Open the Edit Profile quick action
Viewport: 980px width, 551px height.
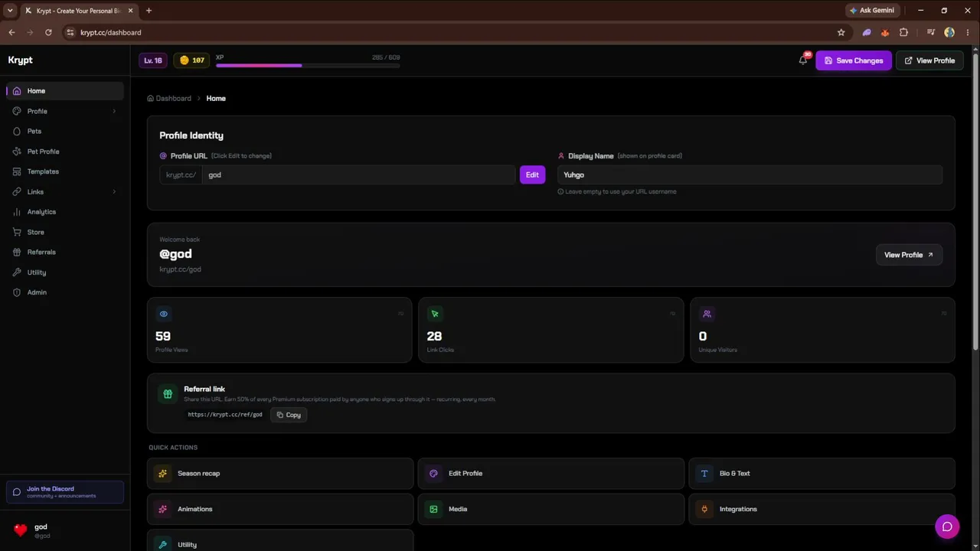click(x=550, y=474)
